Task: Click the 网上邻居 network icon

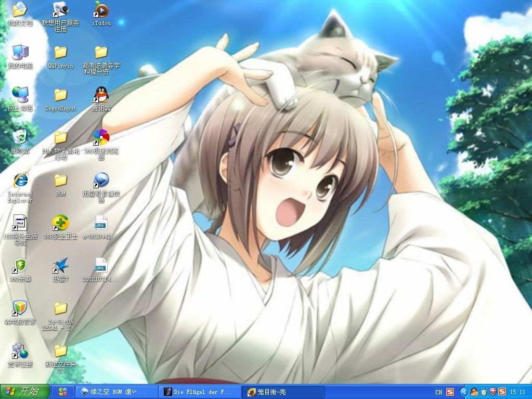Action: click(x=20, y=99)
